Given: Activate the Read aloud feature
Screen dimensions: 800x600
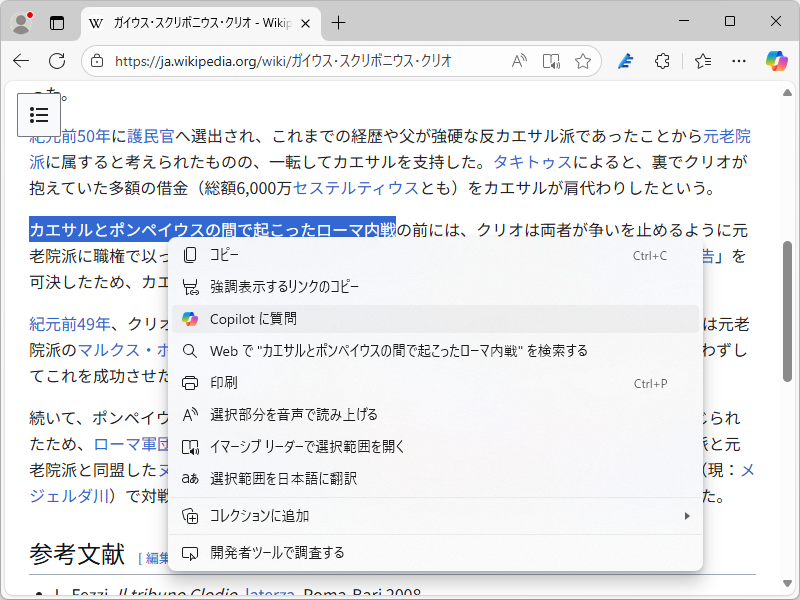Looking at the screenshot, I should click(x=518, y=61).
